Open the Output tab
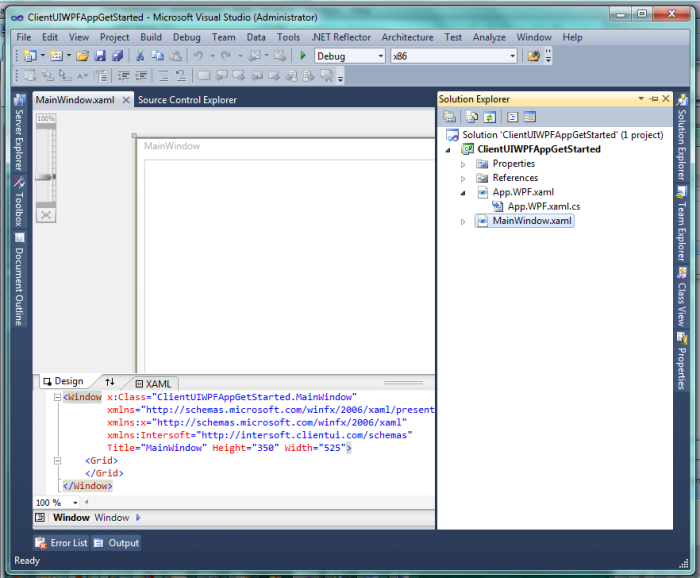The height and width of the screenshot is (578, 700). [x=117, y=543]
